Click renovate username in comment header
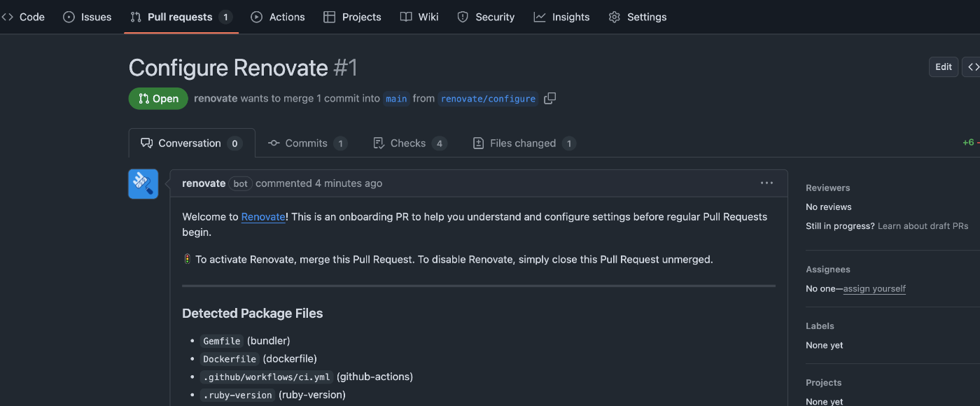The width and height of the screenshot is (980, 406). (x=204, y=183)
